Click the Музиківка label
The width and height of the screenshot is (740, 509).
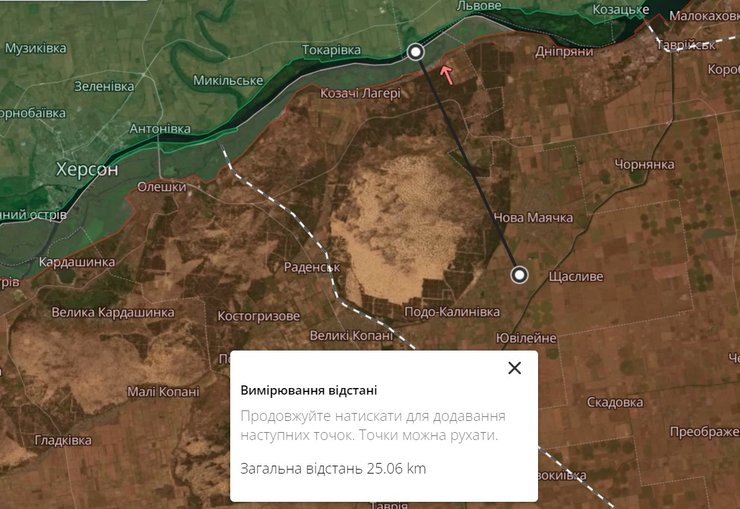point(35,48)
